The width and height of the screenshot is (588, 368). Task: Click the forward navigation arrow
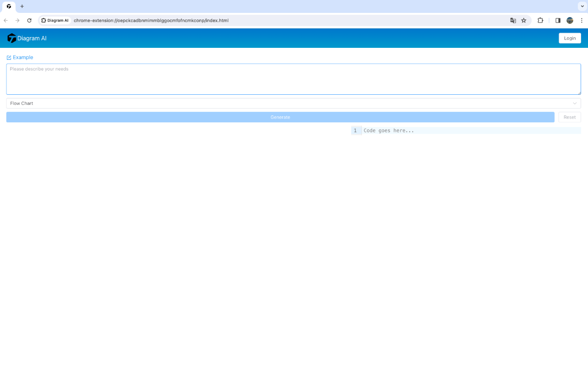17,20
